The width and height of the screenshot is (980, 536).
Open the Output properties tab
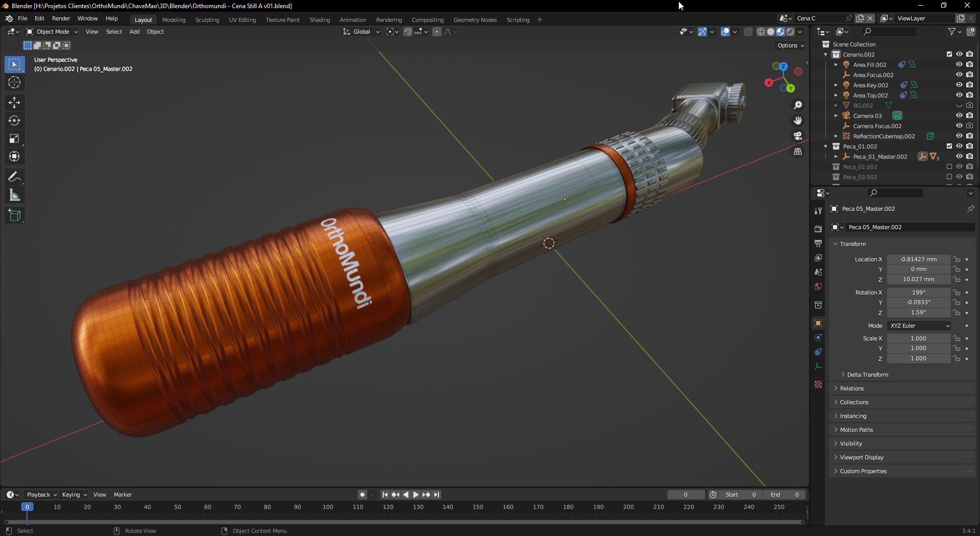(818, 243)
